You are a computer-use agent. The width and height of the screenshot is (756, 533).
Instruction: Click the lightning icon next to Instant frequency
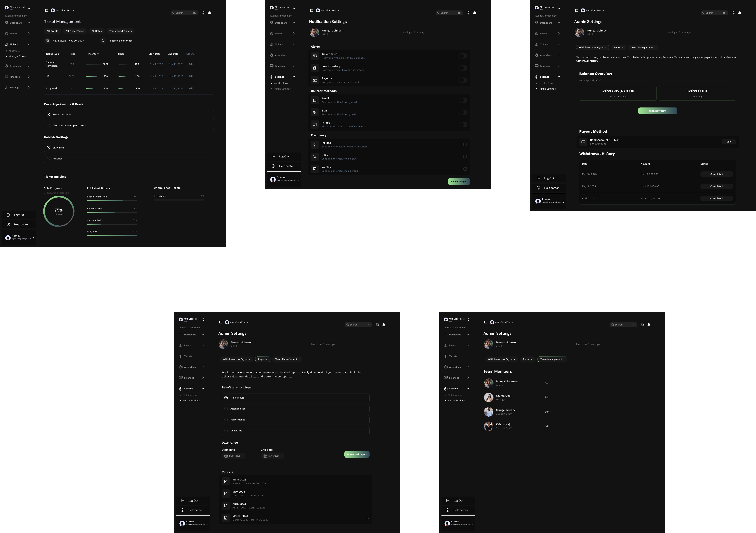coord(315,145)
